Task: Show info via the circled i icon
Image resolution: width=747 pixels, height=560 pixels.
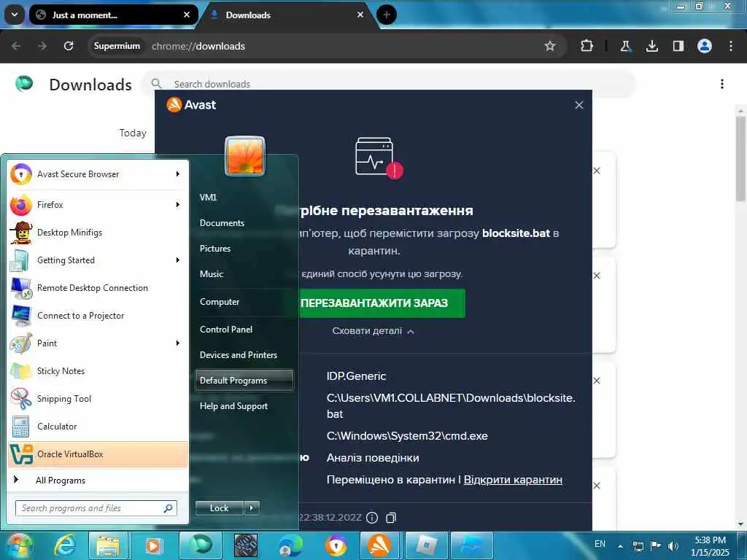Action: (x=372, y=518)
